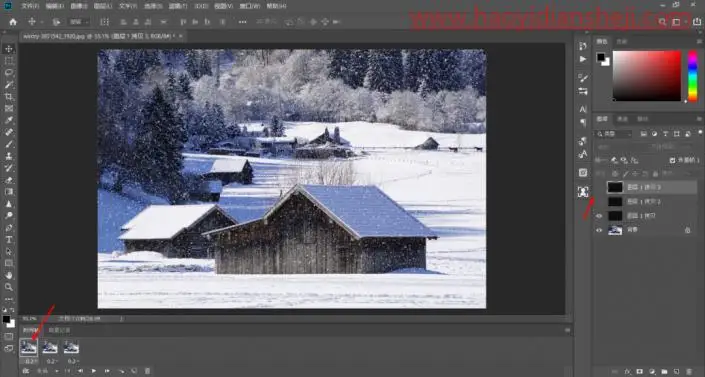Select the Eraser tool
Viewport: 705px width, 377px height.
click(9, 180)
